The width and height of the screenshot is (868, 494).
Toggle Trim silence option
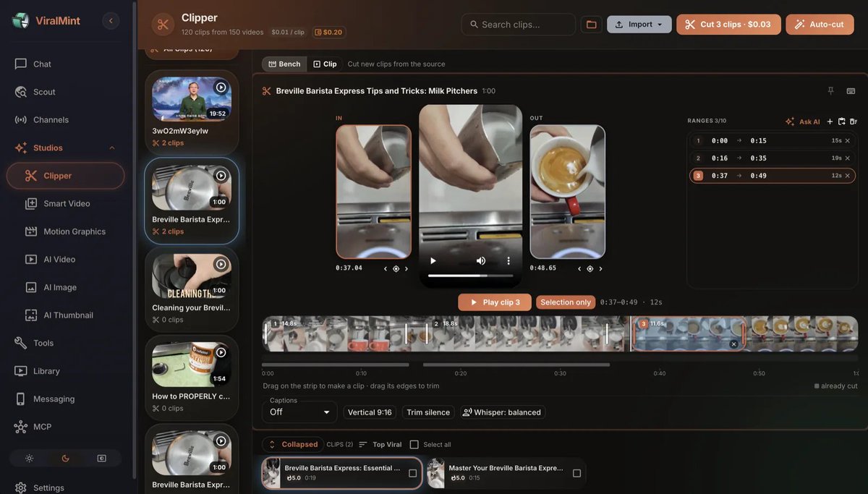tap(428, 412)
